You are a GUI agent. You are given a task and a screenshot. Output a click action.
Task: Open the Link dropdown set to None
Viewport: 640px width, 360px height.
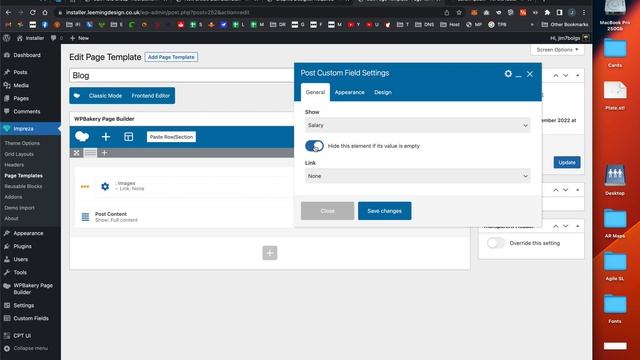point(417,176)
